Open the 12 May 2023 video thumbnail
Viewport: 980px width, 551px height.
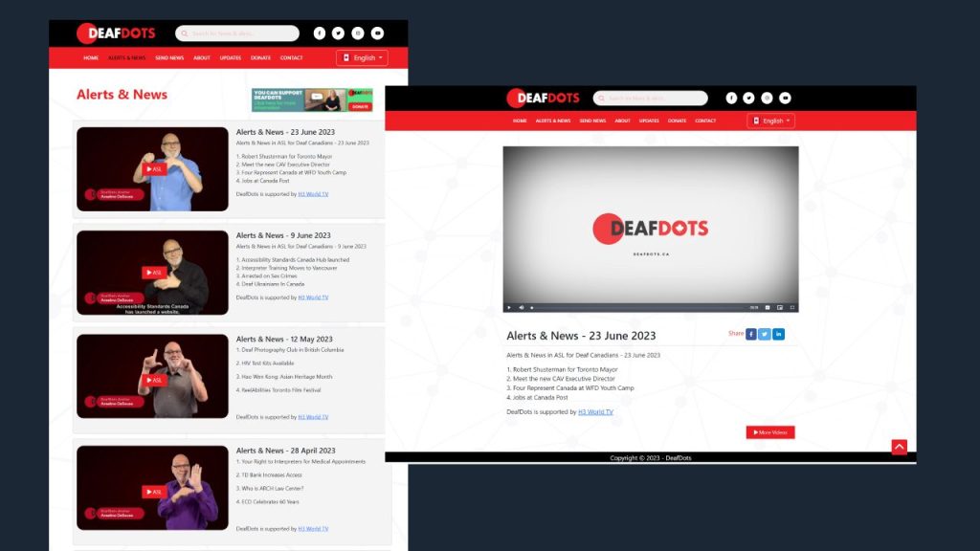(x=152, y=376)
